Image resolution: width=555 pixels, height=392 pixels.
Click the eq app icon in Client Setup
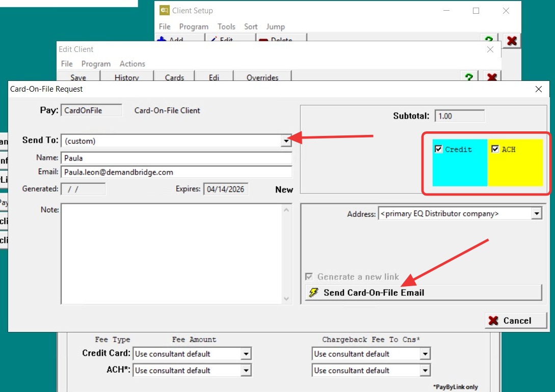(164, 10)
